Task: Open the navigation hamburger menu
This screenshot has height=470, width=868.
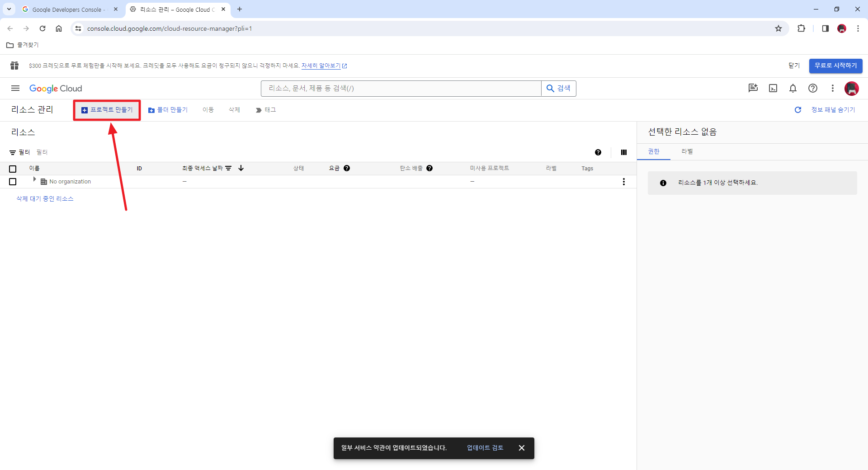Action: click(15, 88)
